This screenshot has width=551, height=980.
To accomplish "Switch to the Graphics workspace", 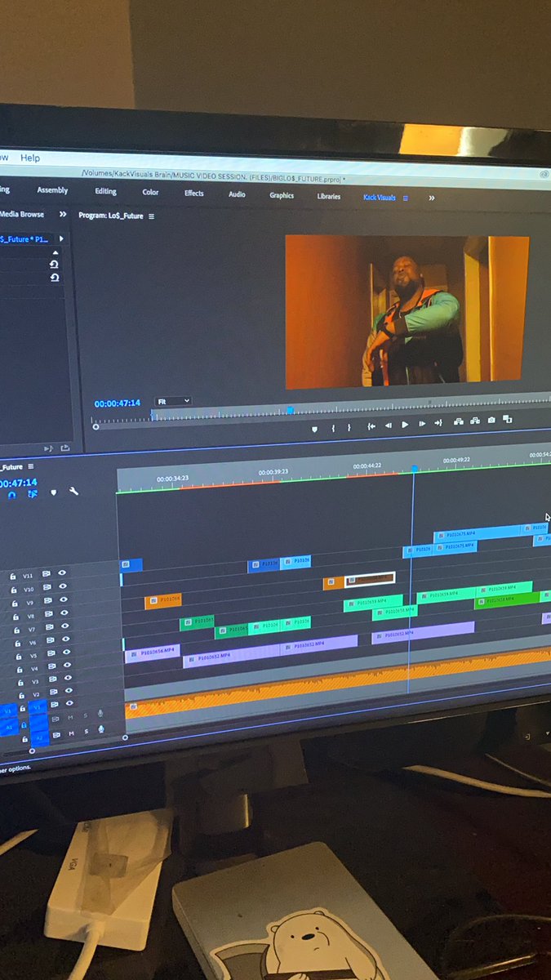I will [282, 195].
